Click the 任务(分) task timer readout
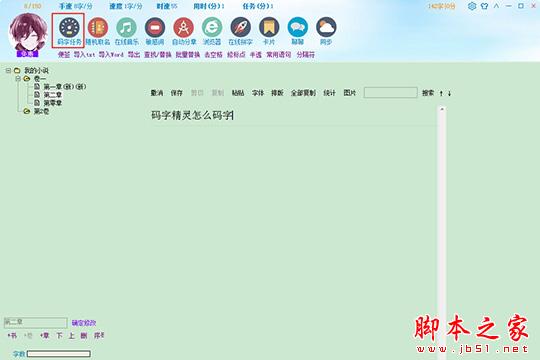The height and width of the screenshot is (360, 540). click(x=258, y=6)
